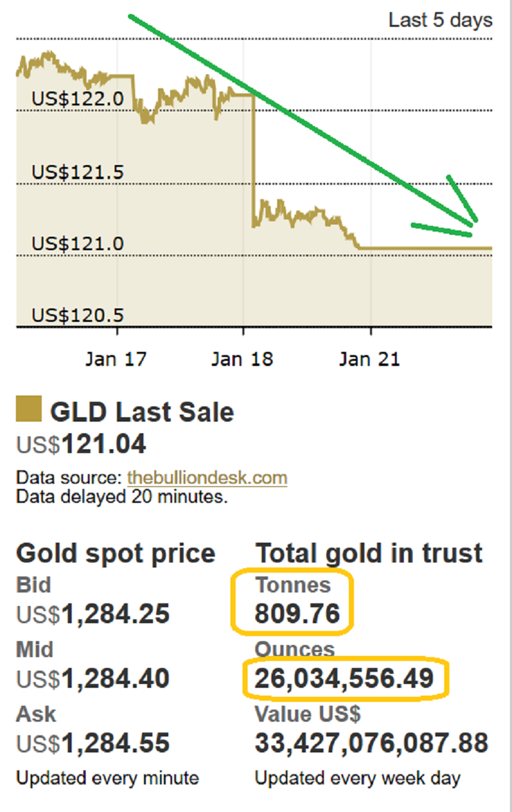This screenshot has width=512, height=812.
Task: Click the gold GLD legend square
Action: 28,410
